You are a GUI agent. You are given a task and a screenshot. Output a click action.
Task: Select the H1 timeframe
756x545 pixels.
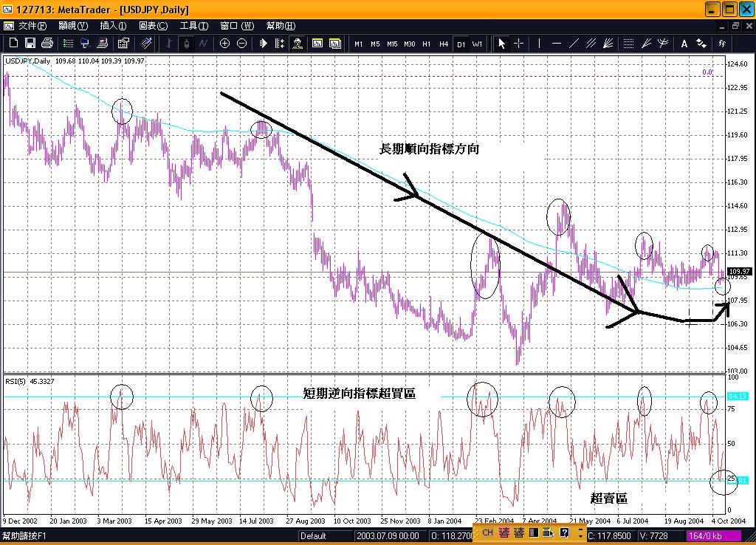[426, 44]
